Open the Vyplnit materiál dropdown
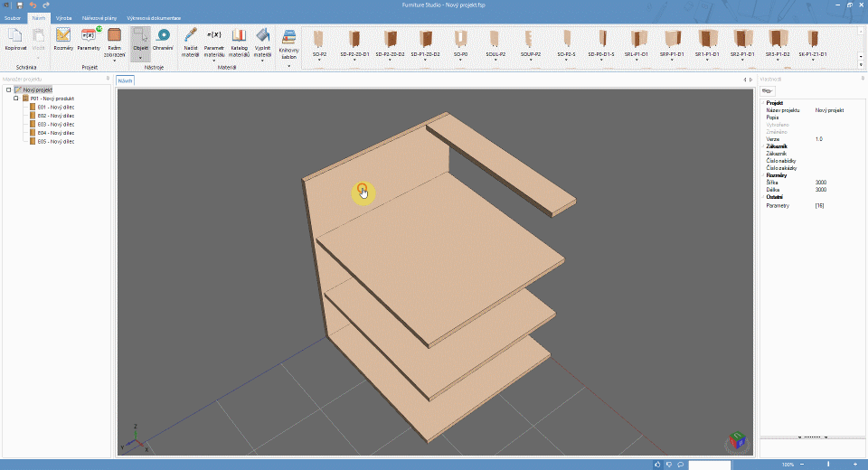Viewport: 868px width, 470px height. 262,61
